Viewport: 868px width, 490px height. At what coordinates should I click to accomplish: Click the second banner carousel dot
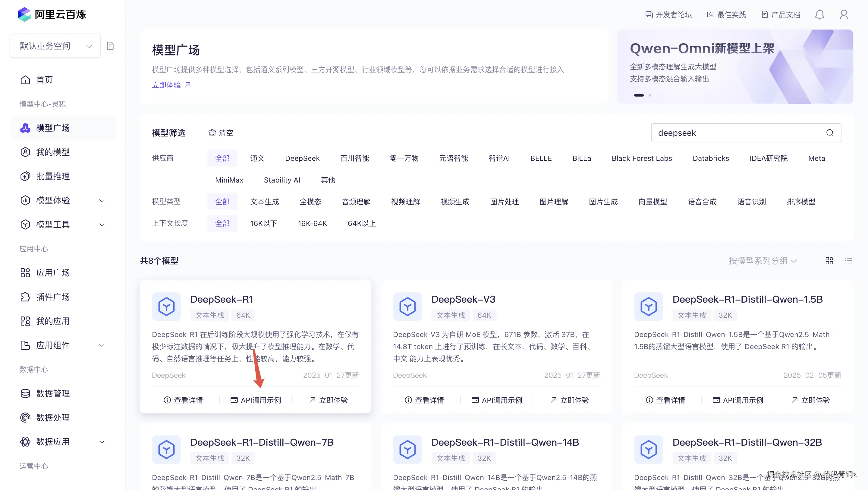[650, 95]
